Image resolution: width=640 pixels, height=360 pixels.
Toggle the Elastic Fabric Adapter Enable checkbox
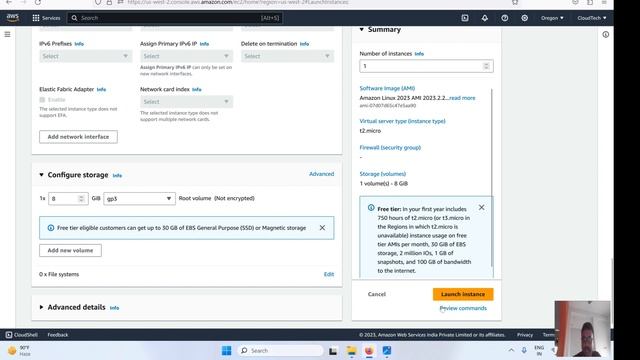[42, 100]
